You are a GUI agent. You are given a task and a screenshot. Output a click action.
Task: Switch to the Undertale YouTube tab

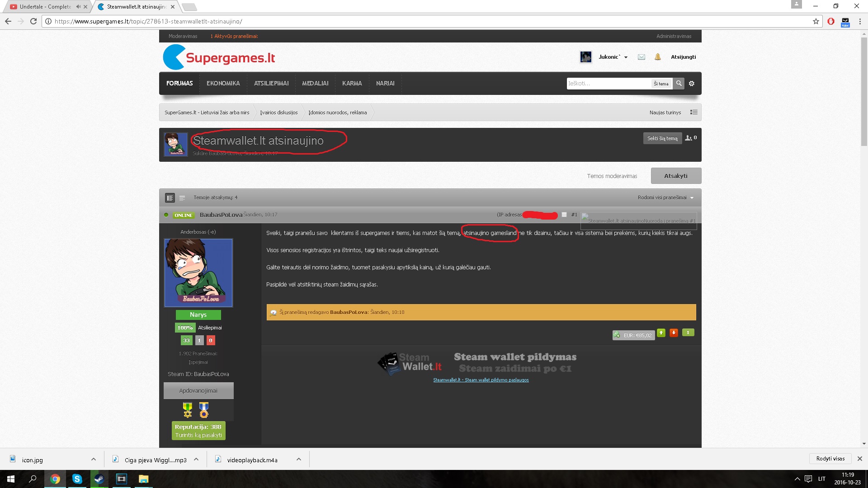[45, 7]
